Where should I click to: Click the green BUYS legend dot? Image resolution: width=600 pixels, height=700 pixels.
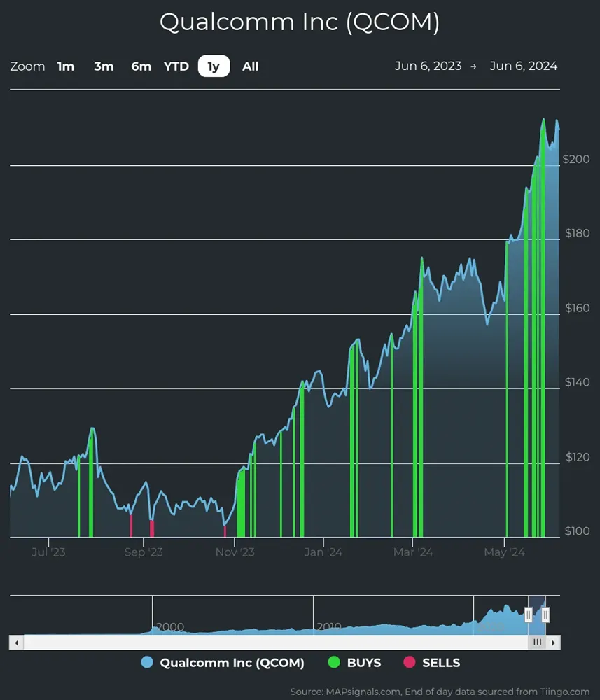tap(334, 662)
